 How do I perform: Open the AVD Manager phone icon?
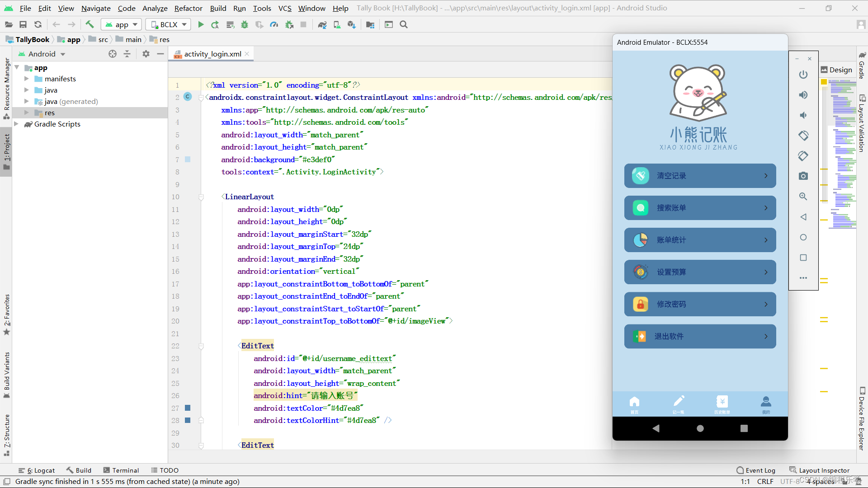click(337, 24)
